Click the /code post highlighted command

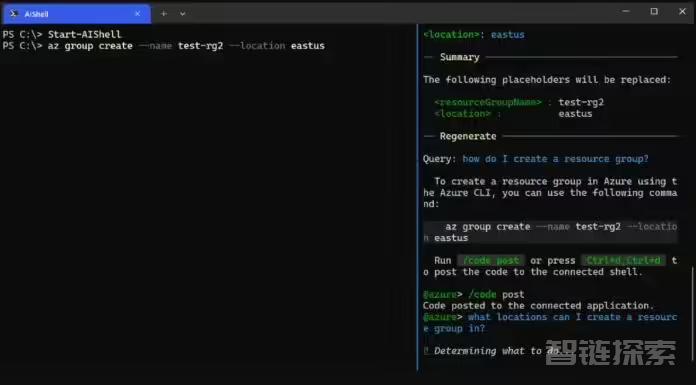[x=490, y=260]
